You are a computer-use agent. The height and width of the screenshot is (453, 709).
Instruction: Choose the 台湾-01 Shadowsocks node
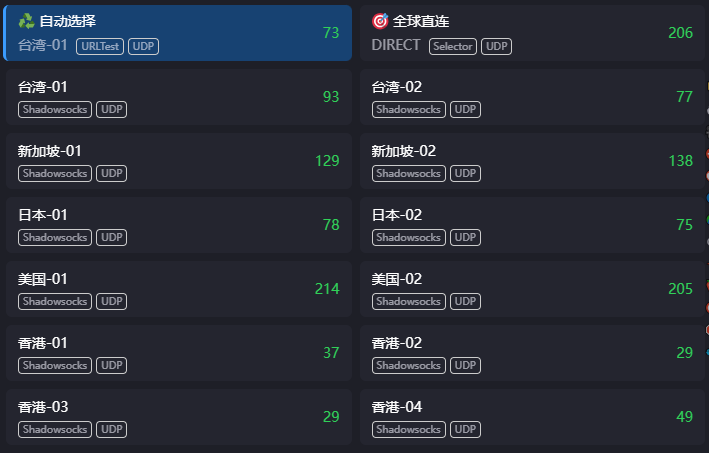[179, 97]
